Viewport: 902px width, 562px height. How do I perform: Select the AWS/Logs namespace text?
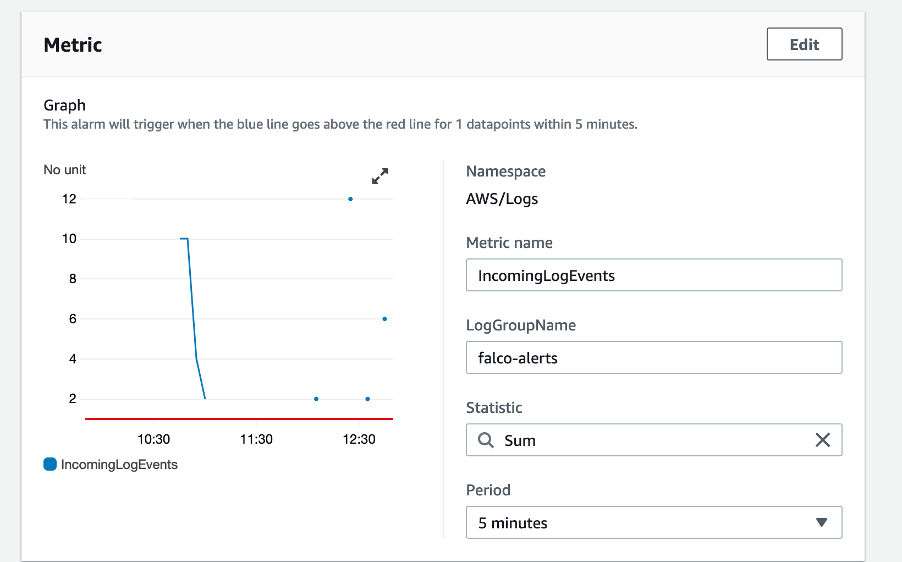coord(502,199)
